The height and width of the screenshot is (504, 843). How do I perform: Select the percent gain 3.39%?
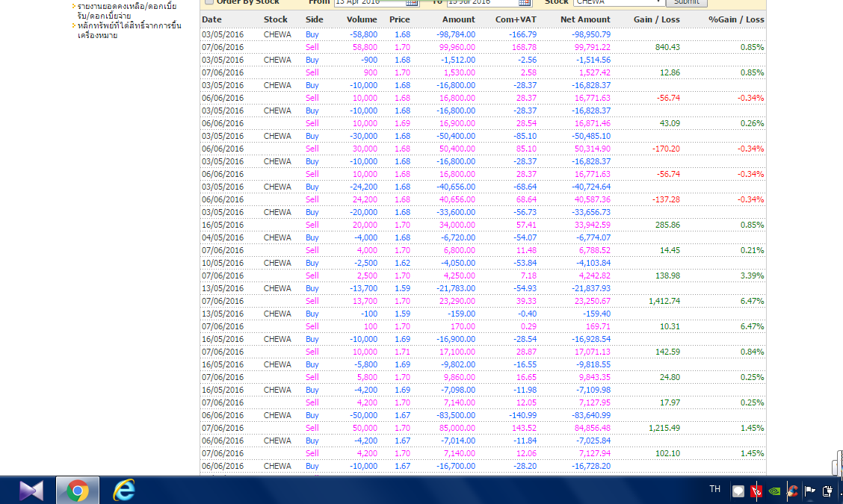coord(752,276)
